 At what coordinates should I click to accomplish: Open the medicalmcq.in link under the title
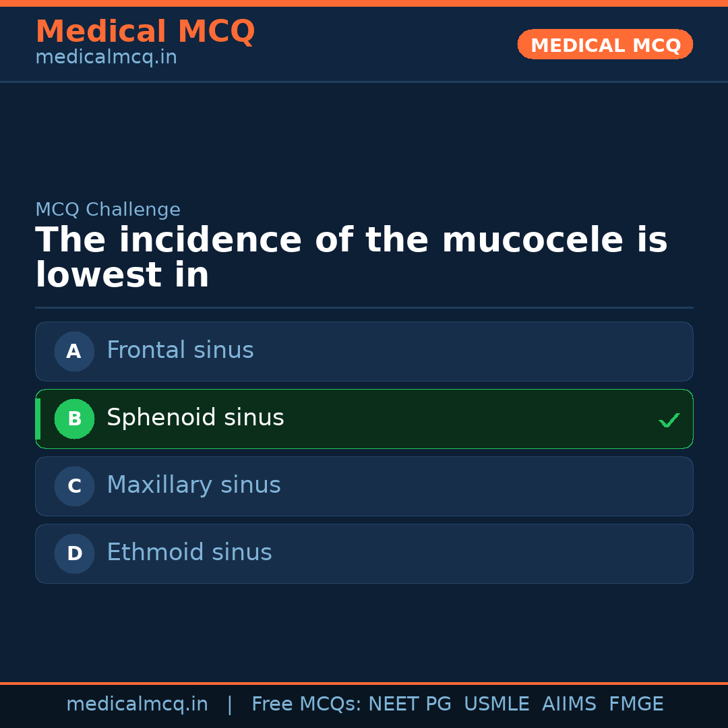(x=105, y=57)
